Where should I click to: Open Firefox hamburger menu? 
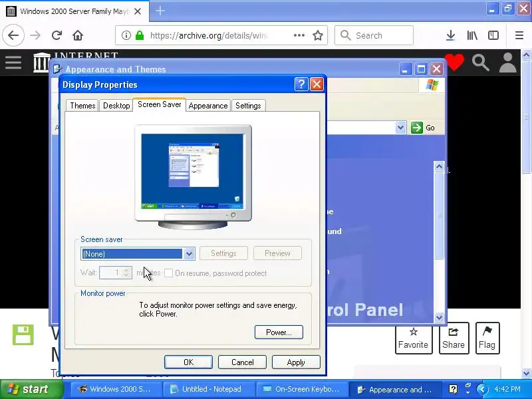(x=519, y=35)
